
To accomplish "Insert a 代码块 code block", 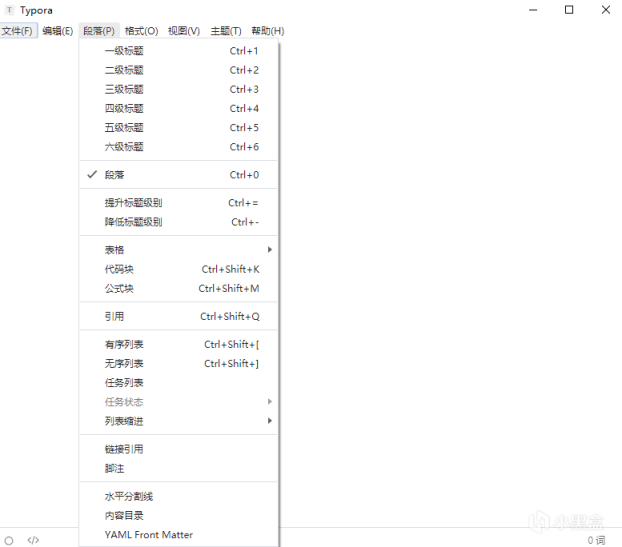I will [179, 269].
